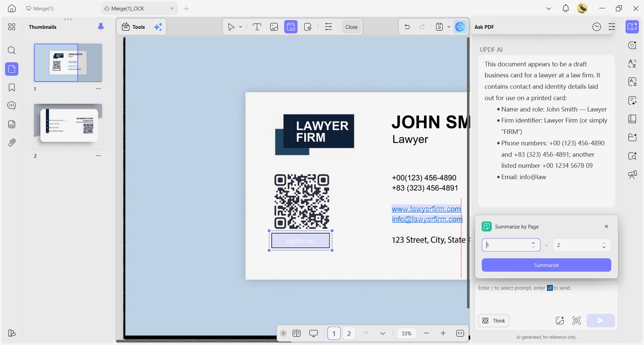Screen dimensions: 644x345
Task: Open options menu for thumbnail 2
Action: click(98, 156)
